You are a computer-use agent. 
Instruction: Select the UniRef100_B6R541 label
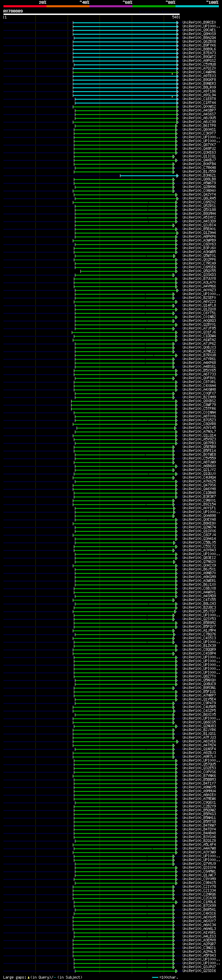coord(199,910)
